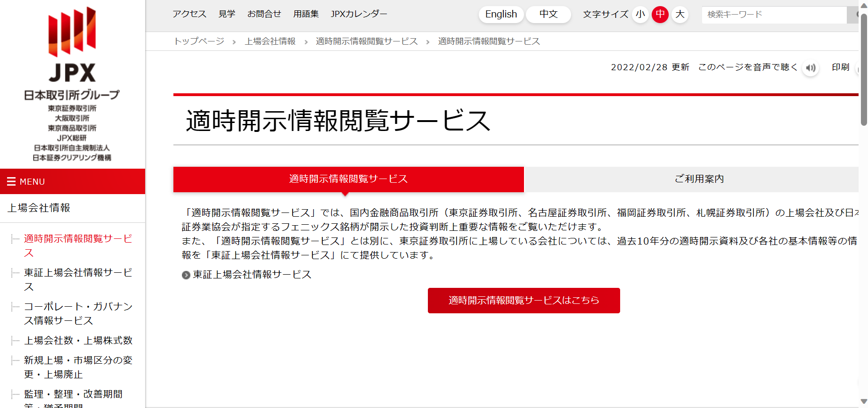Play page audio via the speaker icon
Image resolution: width=868 pixels, height=408 pixels.
(811, 68)
